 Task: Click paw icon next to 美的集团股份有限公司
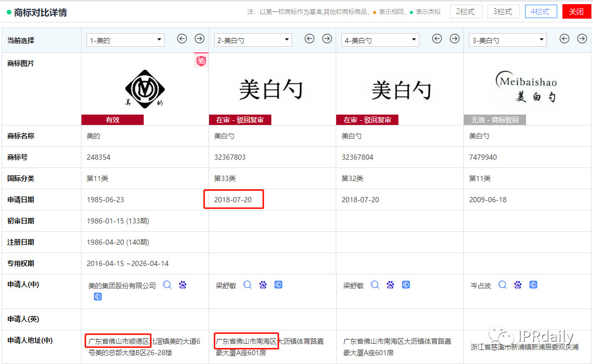click(x=183, y=285)
